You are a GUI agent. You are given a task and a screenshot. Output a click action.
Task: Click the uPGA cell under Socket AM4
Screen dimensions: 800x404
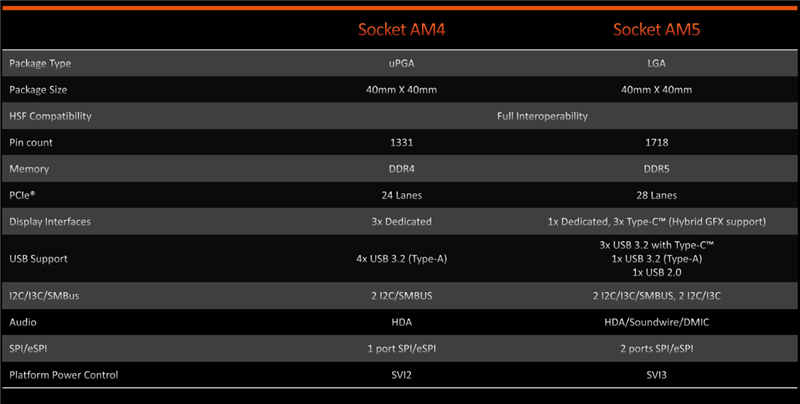[x=402, y=63]
